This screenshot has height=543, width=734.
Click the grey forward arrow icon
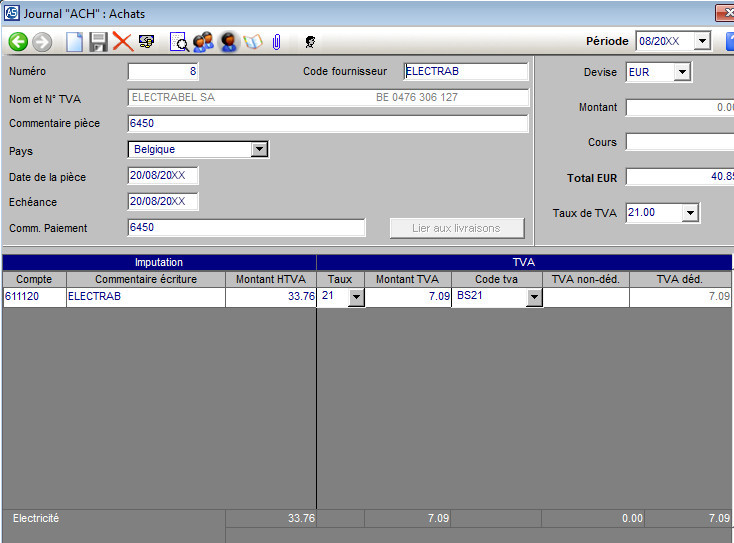click(42, 42)
